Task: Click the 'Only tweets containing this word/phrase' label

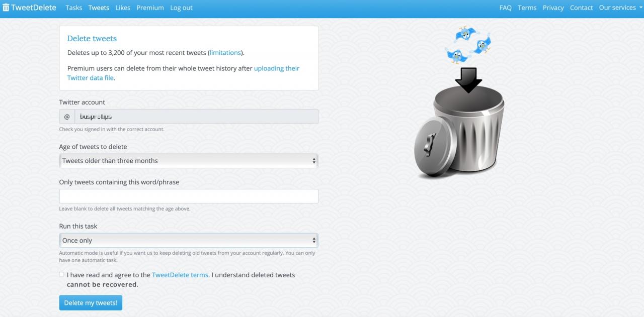Action: 119,182
